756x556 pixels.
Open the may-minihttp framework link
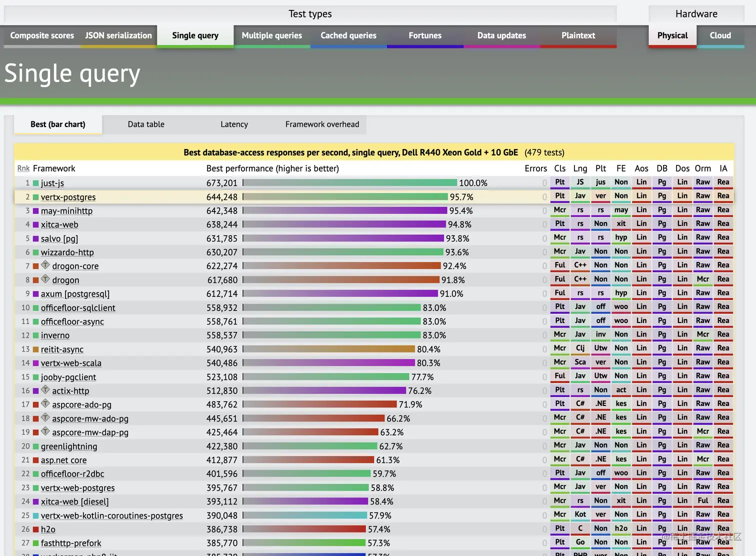click(x=66, y=211)
